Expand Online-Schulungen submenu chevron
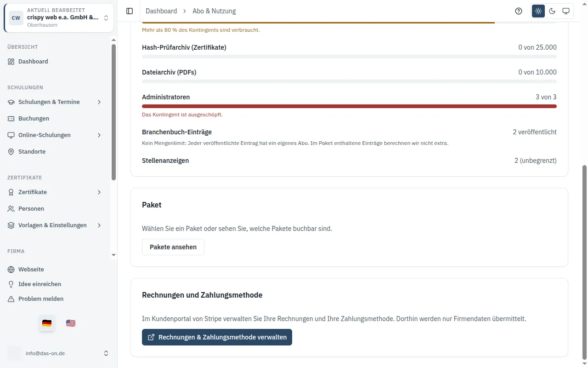Screen dimensions: 588x368 [99, 135]
